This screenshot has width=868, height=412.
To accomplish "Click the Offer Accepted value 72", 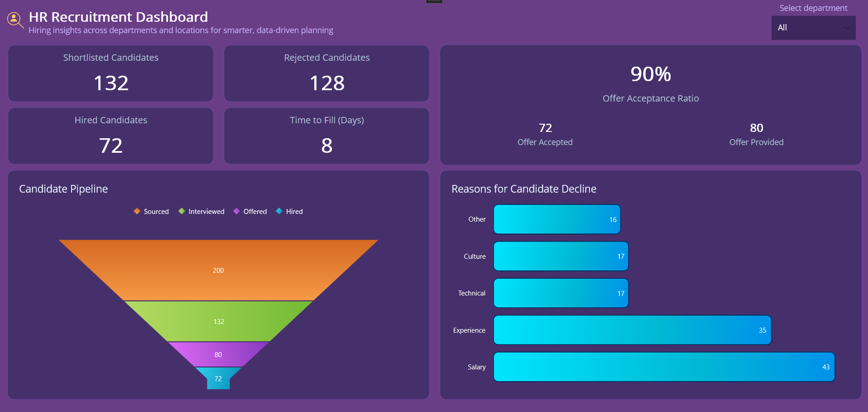I will 545,128.
